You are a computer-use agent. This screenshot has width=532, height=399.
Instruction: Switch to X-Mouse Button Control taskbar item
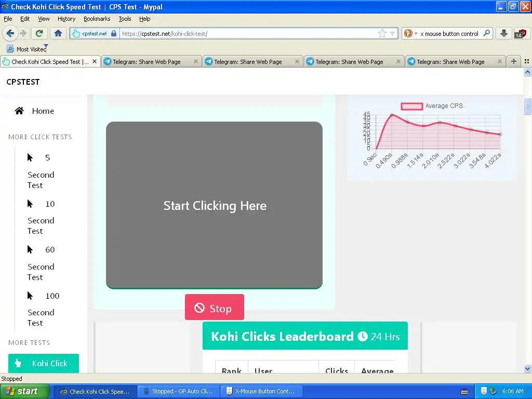(x=261, y=391)
